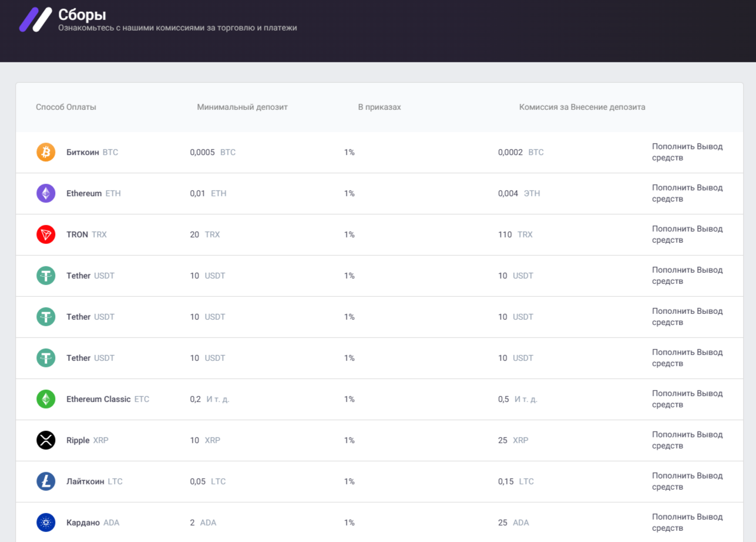Click the 20 TRX minimum deposit value
This screenshot has width=756, height=542.
[205, 235]
